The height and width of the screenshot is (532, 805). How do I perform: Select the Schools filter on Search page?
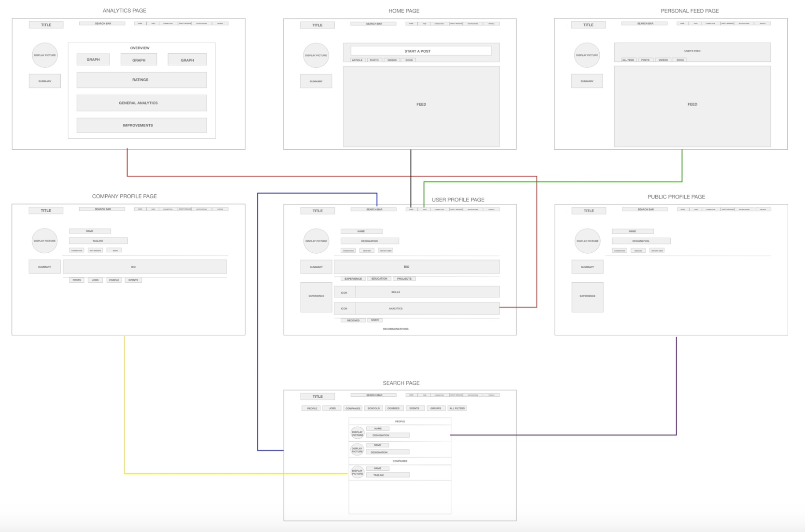click(373, 408)
